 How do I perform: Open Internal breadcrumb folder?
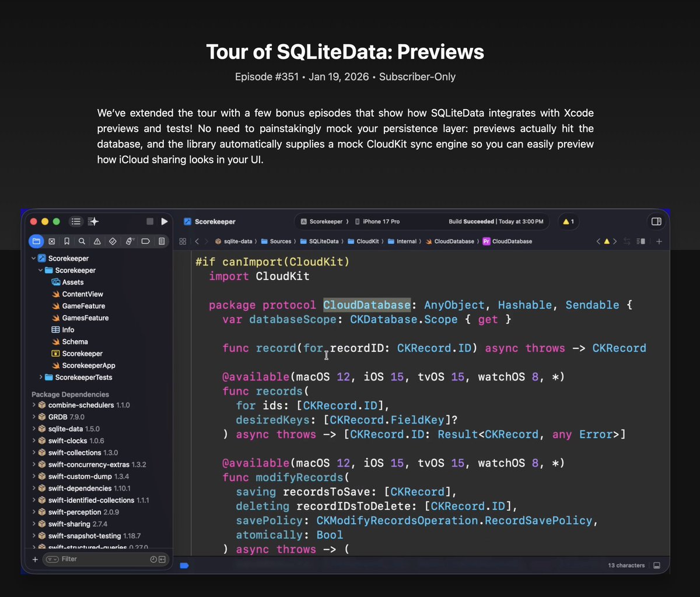401,241
